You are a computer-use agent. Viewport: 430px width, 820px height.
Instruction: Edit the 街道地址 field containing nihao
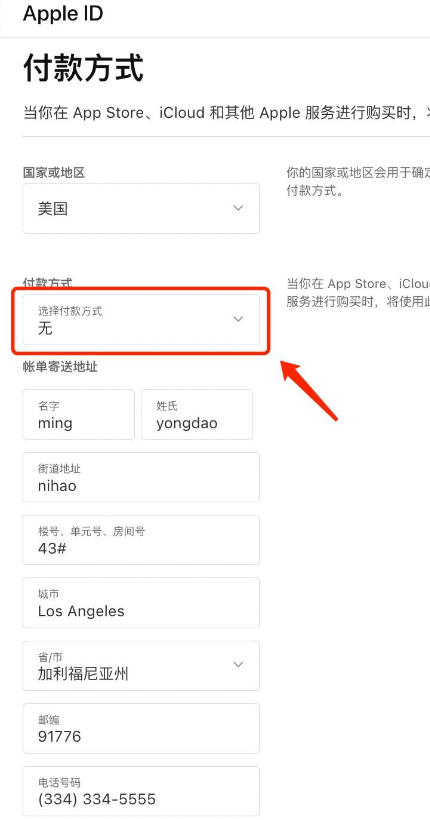click(141, 477)
